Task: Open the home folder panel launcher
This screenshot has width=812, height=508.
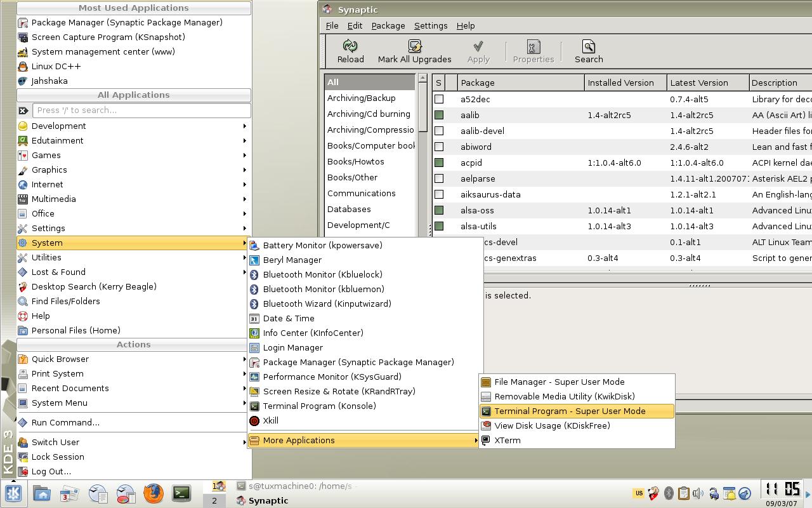Action: [x=42, y=493]
